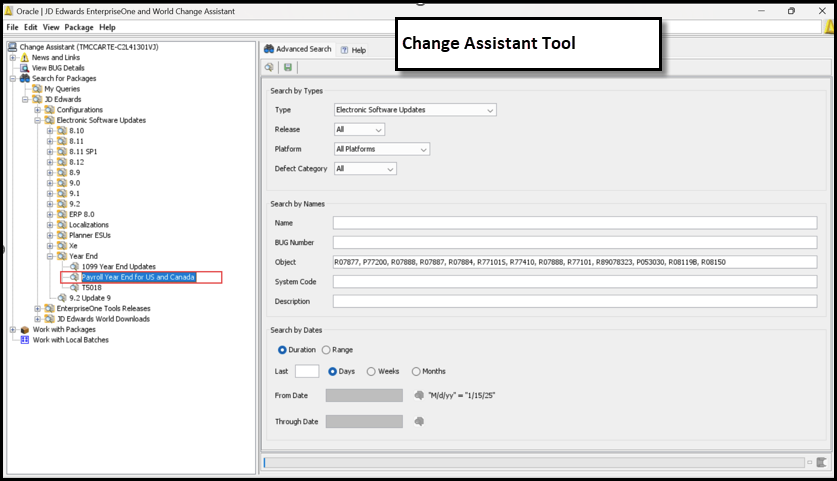Click the package box icon for Work with Packages
The image size is (837, 481).
tap(25, 329)
